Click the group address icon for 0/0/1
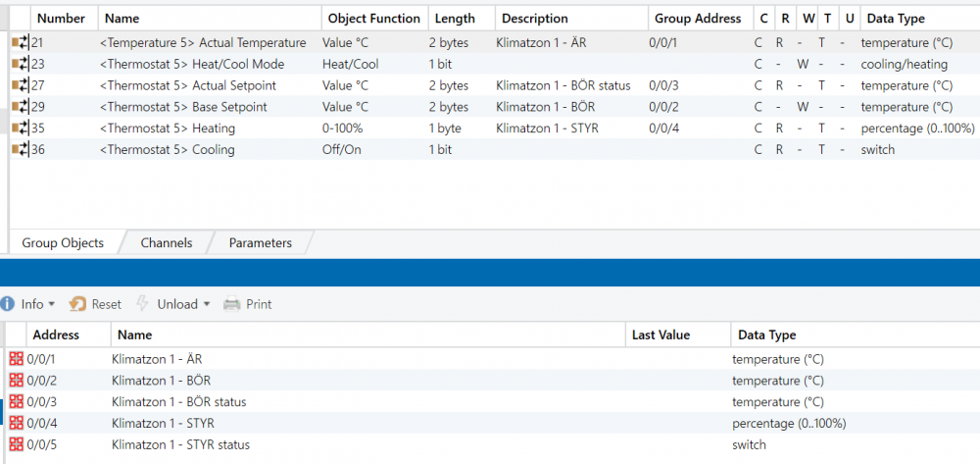Image resolution: width=980 pixels, height=464 pixels. pos(16,359)
